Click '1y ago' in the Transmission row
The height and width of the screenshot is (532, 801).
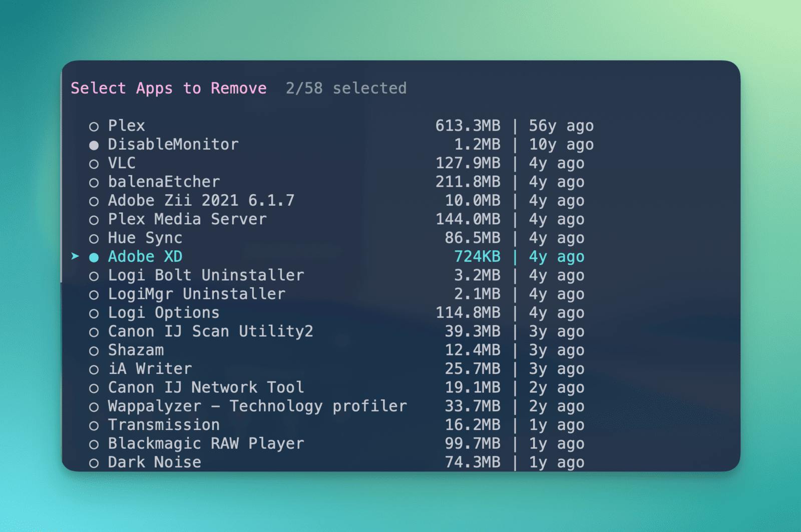click(557, 425)
